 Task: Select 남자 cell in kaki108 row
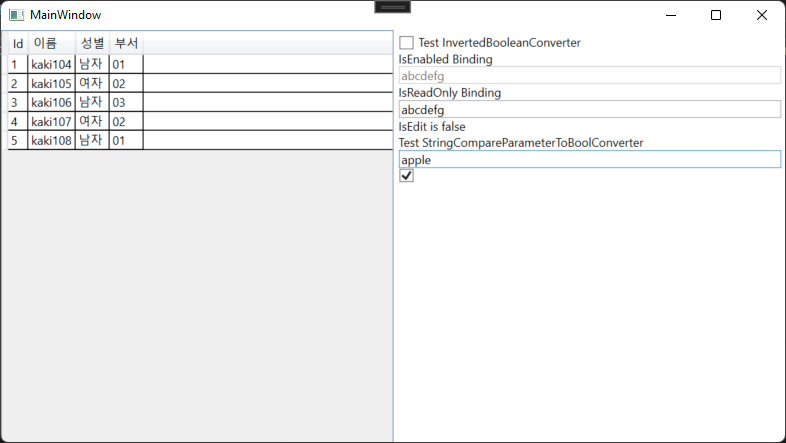click(x=92, y=140)
